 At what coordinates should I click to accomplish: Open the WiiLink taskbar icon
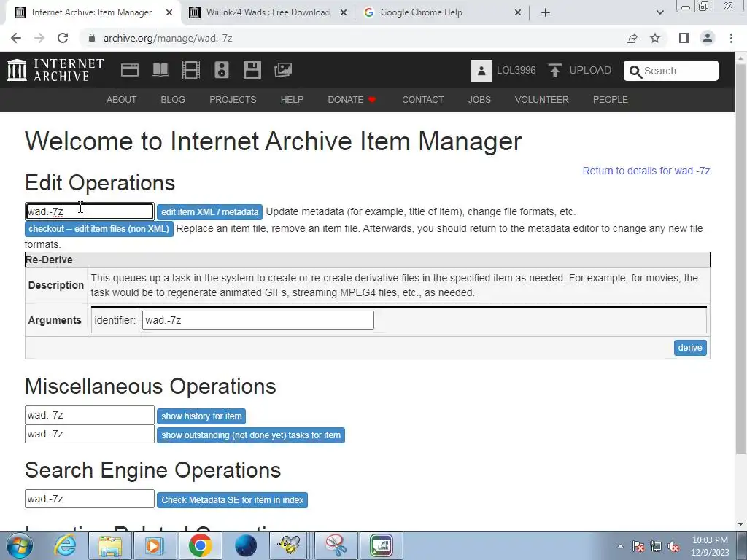point(382,545)
